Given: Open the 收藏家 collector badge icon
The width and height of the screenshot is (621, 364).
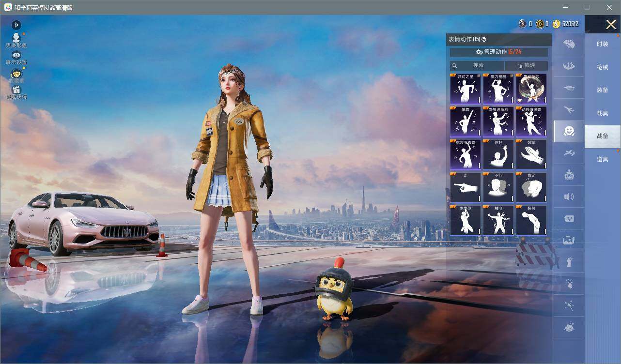Looking at the screenshot, I should [x=16, y=74].
